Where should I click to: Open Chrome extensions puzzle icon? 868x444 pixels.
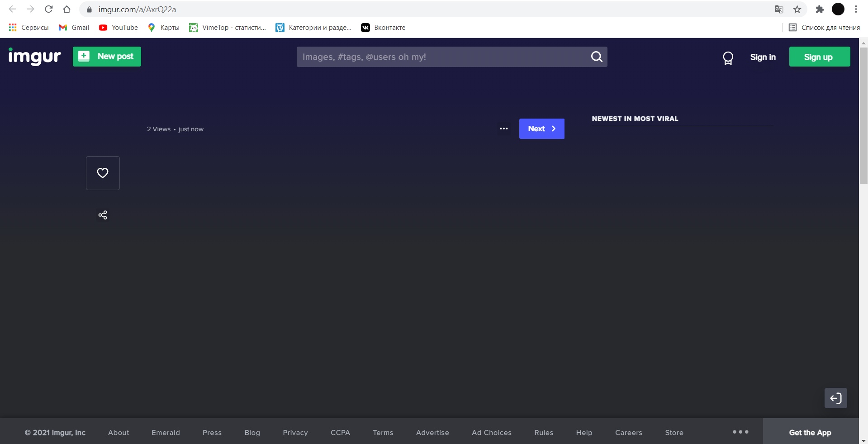point(820,10)
